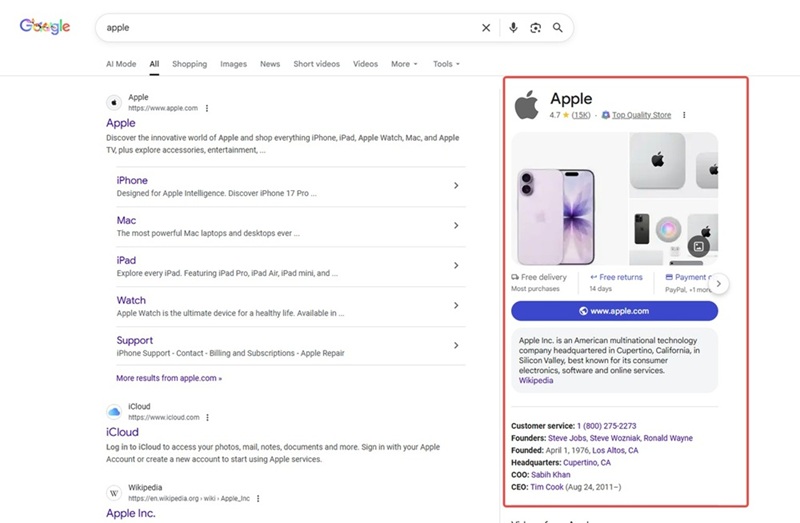The width and height of the screenshot is (800, 523).
Task: Click Los Altos, CA founded location
Action: pos(615,451)
